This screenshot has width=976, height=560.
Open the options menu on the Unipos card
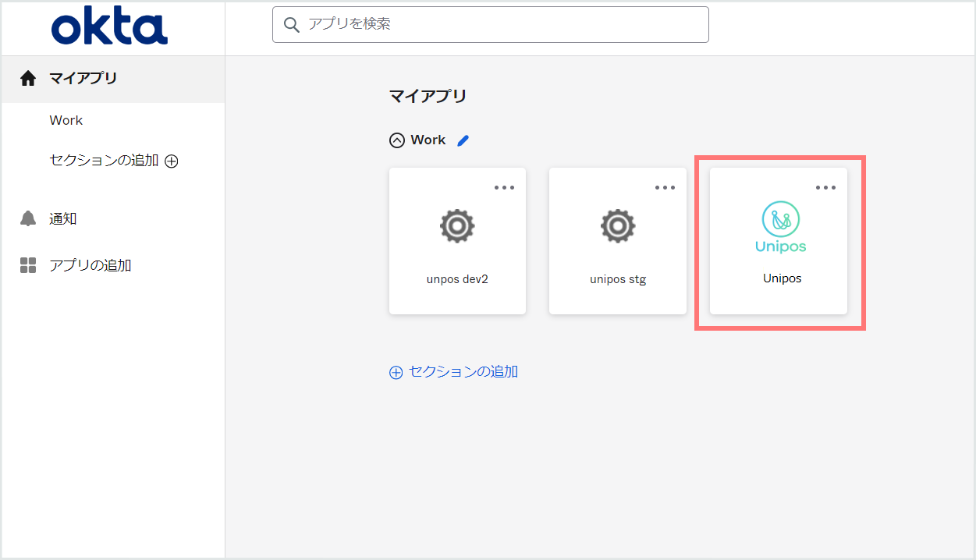(x=826, y=187)
